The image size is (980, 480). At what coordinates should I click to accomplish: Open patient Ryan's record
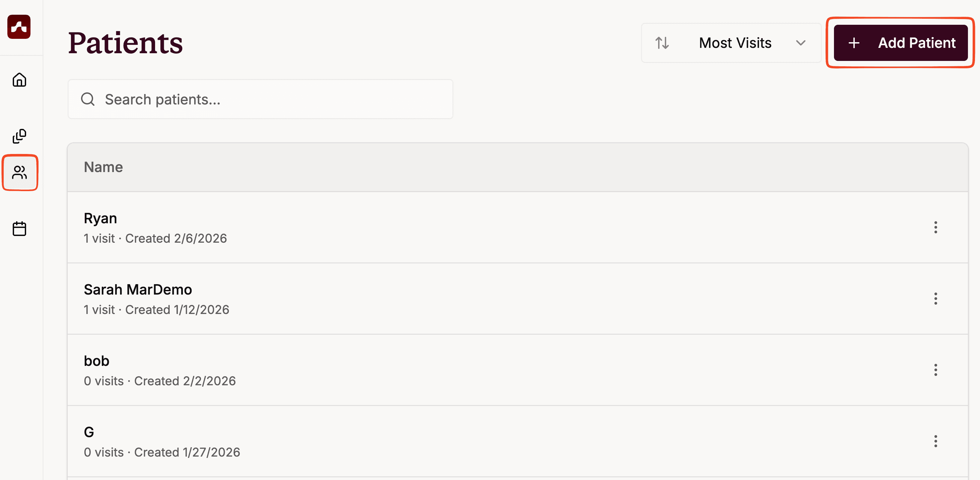pos(100,218)
